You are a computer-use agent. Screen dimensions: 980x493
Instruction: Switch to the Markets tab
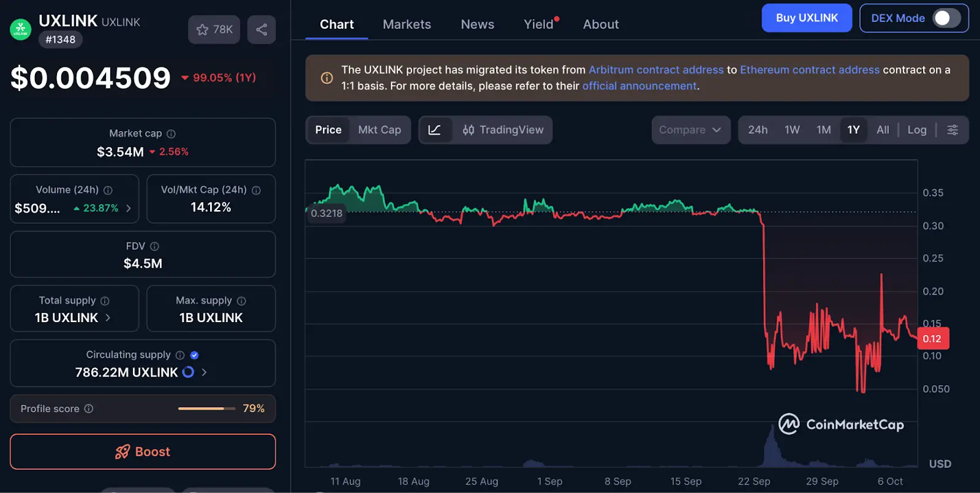point(407,24)
